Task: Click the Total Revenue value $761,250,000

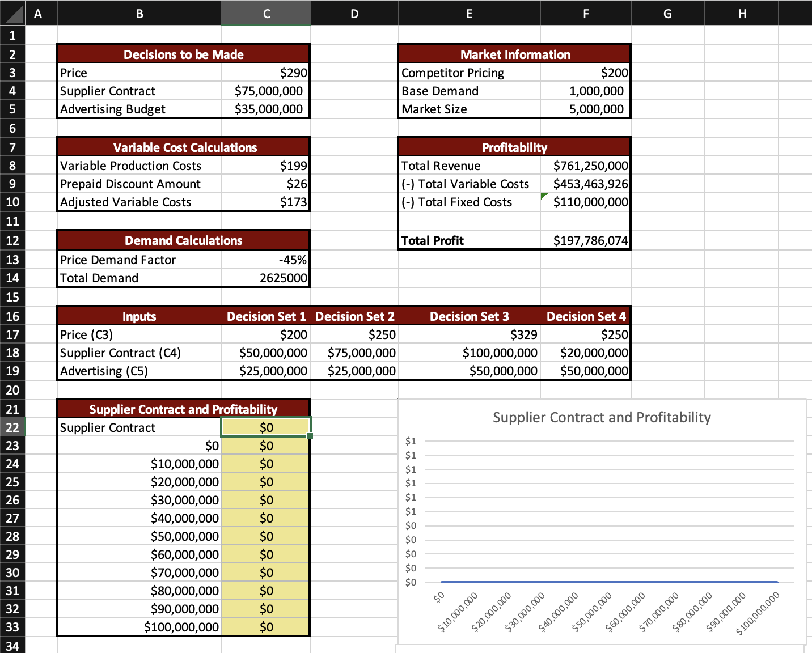Action: tap(591, 166)
